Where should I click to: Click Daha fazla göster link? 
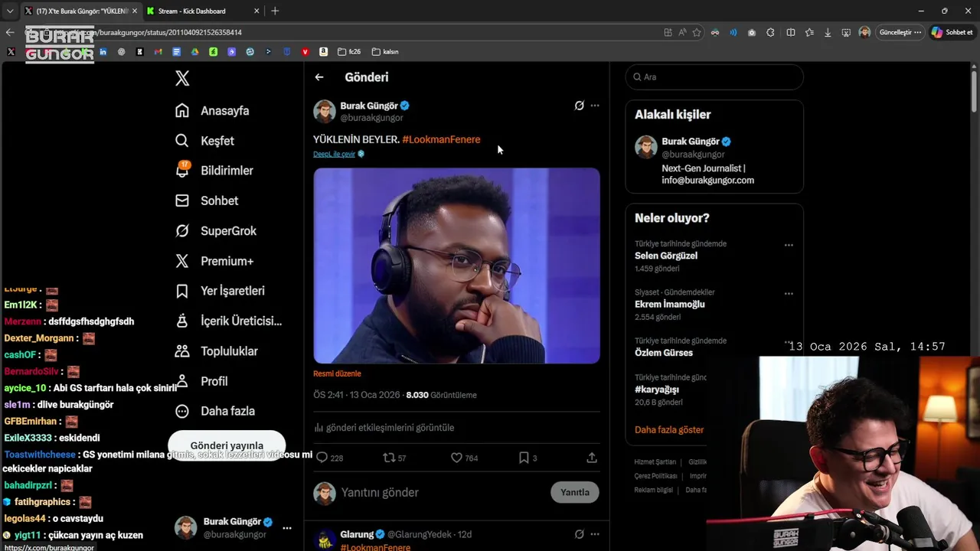click(x=669, y=430)
